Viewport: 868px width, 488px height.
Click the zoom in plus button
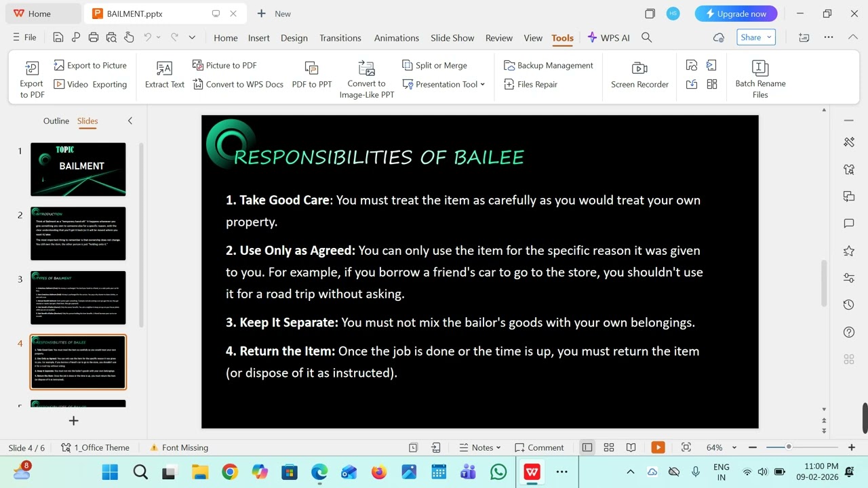tap(852, 447)
